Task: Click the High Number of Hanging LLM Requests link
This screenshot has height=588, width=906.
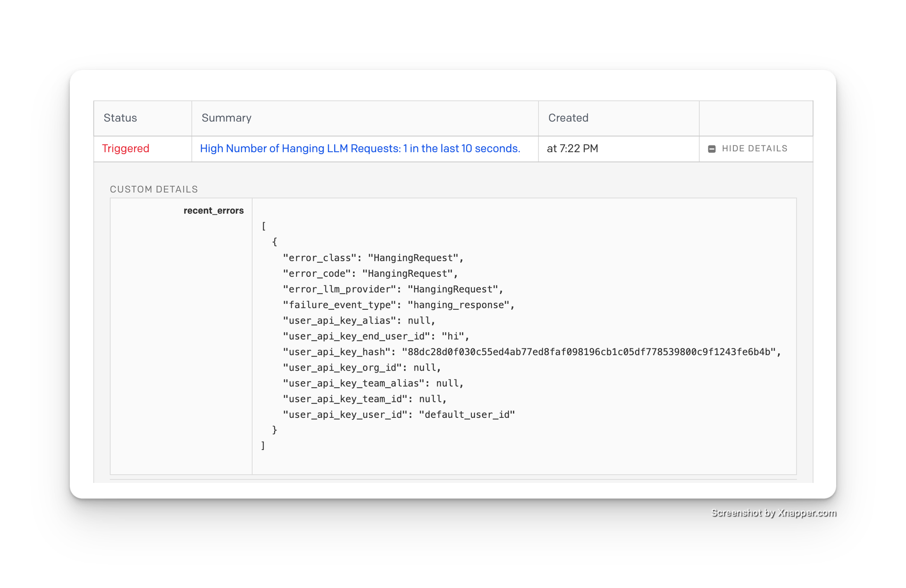Action: 360,149
